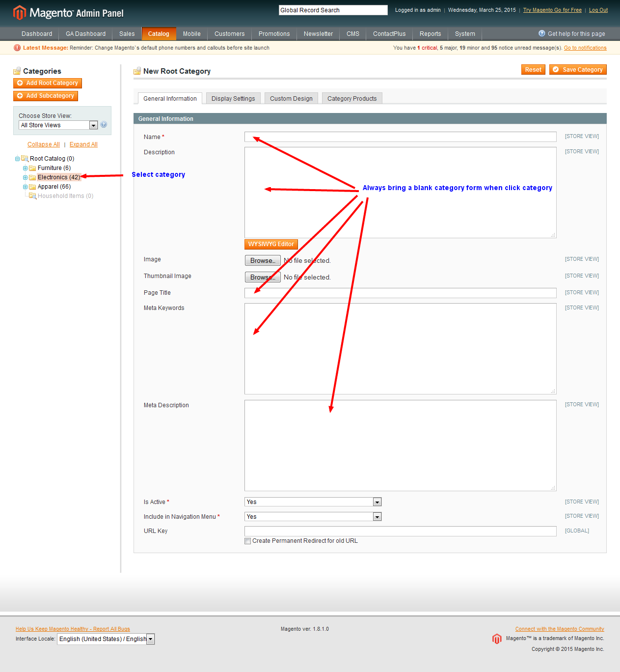Open the CMS menu
Screen dimensions: 620x672
(x=353, y=34)
